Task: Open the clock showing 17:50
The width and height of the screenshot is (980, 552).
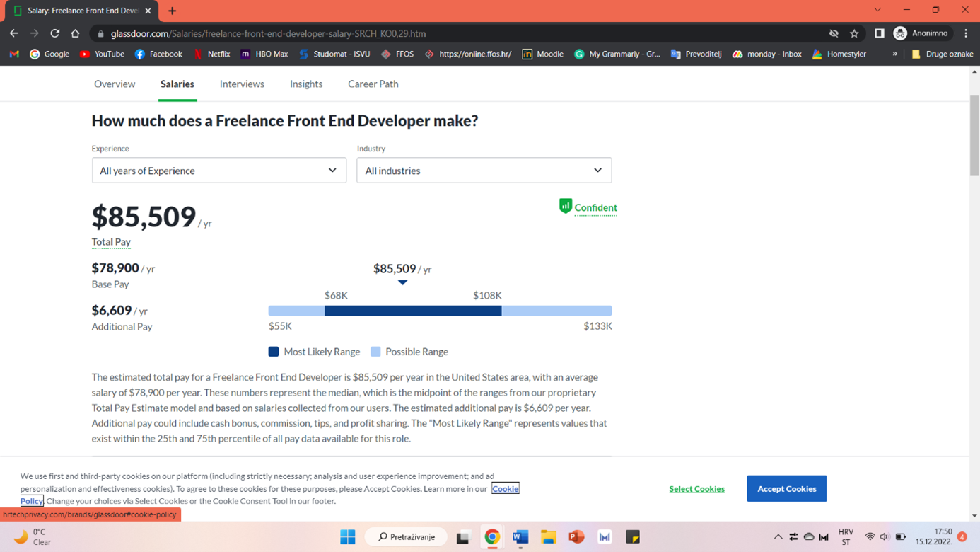Action: pyautogui.click(x=934, y=536)
